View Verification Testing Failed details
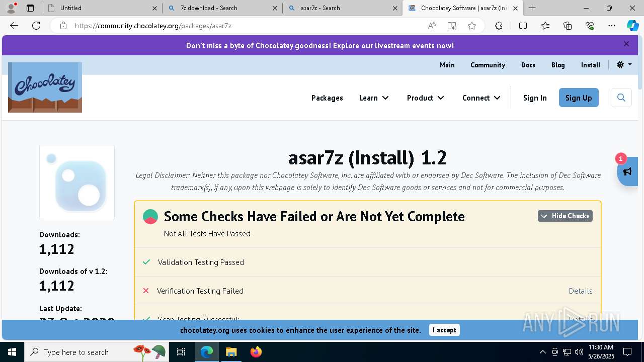644x362 pixels. [581, 291]
